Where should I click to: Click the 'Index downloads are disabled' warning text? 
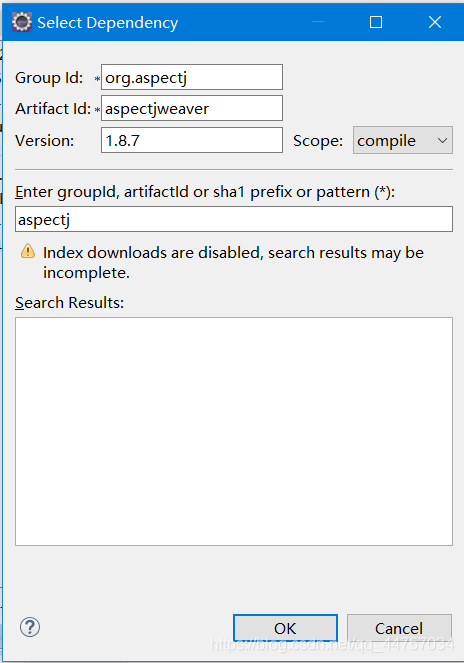tap(233, 263)
